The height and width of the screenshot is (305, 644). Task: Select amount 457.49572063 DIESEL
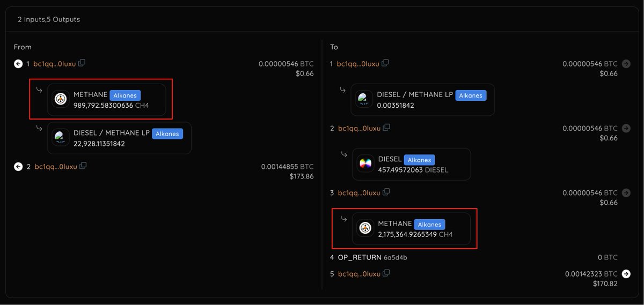pyautogui.click(x=413, y=170)
